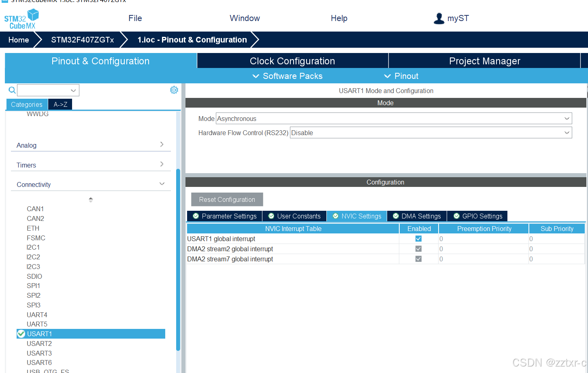Select I2C2 peripheral

tap(33, 257)
